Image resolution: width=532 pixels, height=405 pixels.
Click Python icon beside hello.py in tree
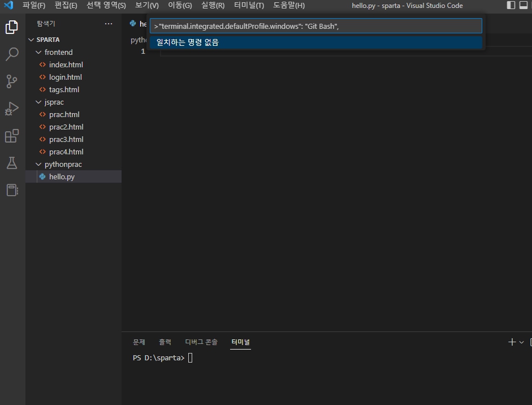(x=42, y=176)
